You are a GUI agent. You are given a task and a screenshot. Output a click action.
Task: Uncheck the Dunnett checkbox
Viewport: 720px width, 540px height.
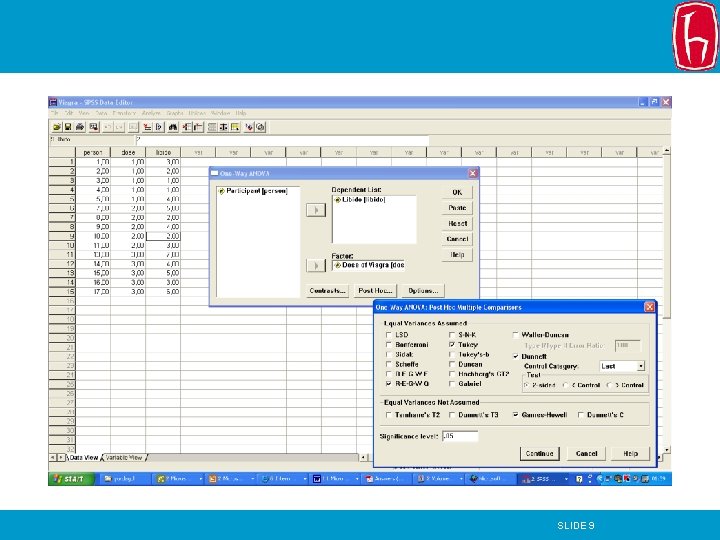(x=516, y=356)
